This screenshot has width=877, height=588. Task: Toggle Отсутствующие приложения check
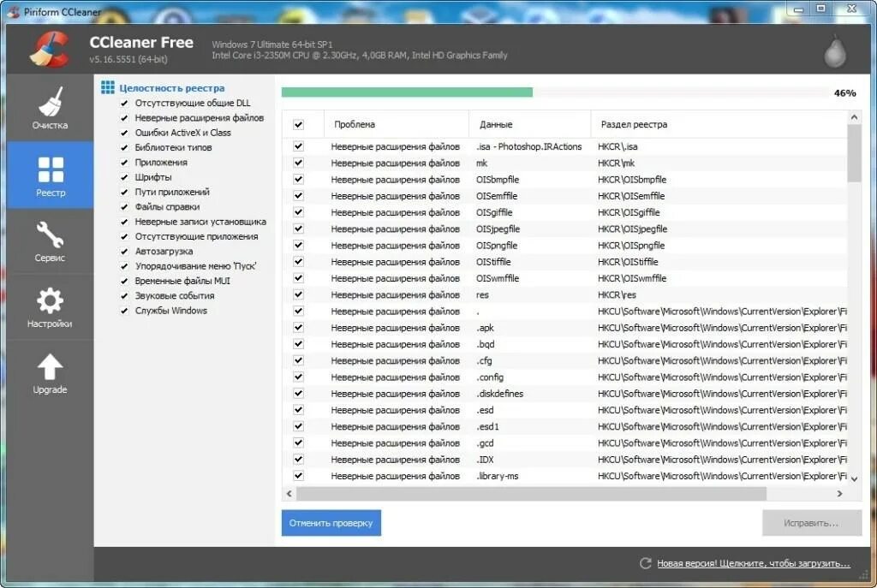(x=125, y=236)
